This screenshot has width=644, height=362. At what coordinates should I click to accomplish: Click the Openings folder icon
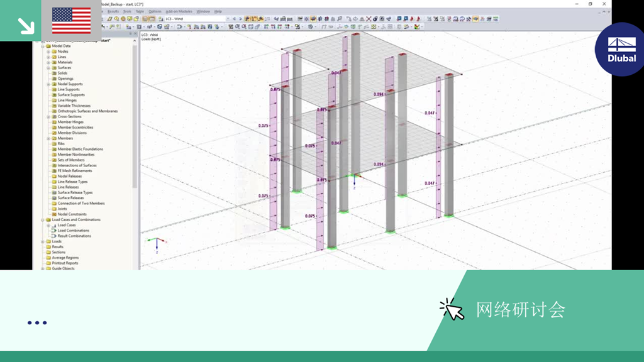[x=54, y=79]
